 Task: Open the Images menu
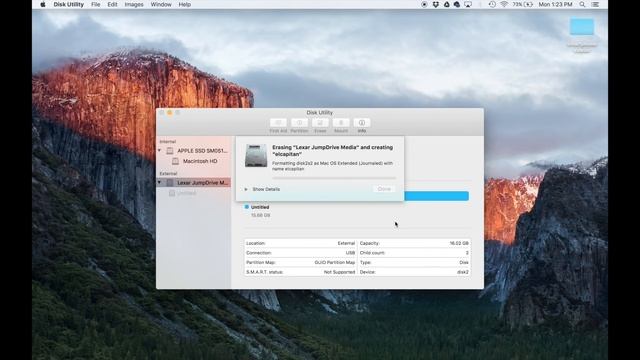134,4
